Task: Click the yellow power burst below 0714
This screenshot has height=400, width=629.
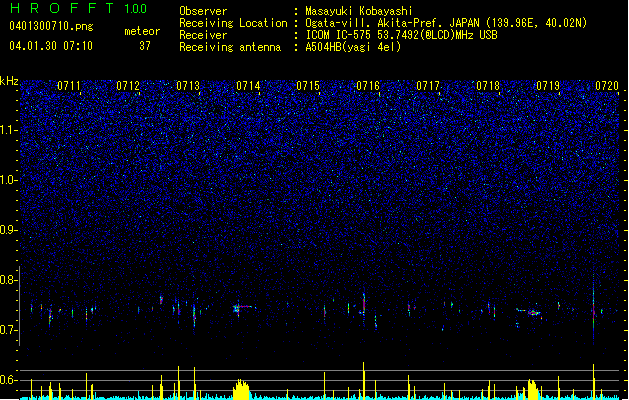Action: point(241,389)
